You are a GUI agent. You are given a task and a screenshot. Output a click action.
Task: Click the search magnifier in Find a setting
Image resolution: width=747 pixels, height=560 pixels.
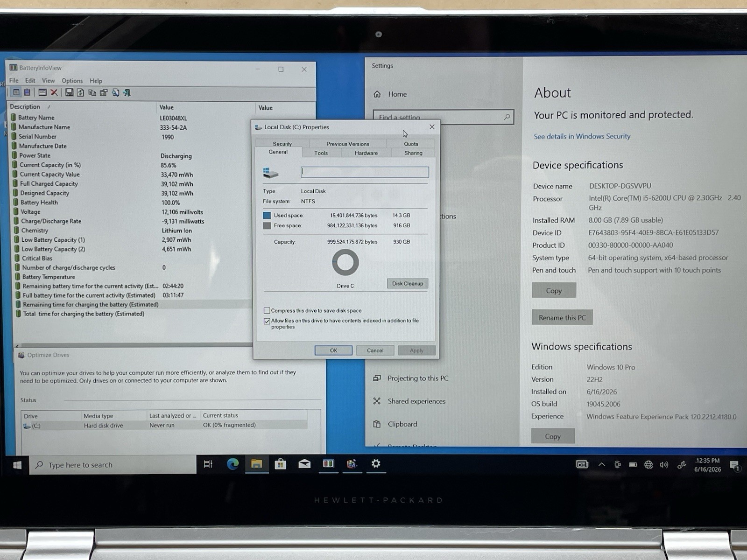click(x=507, y=117)
